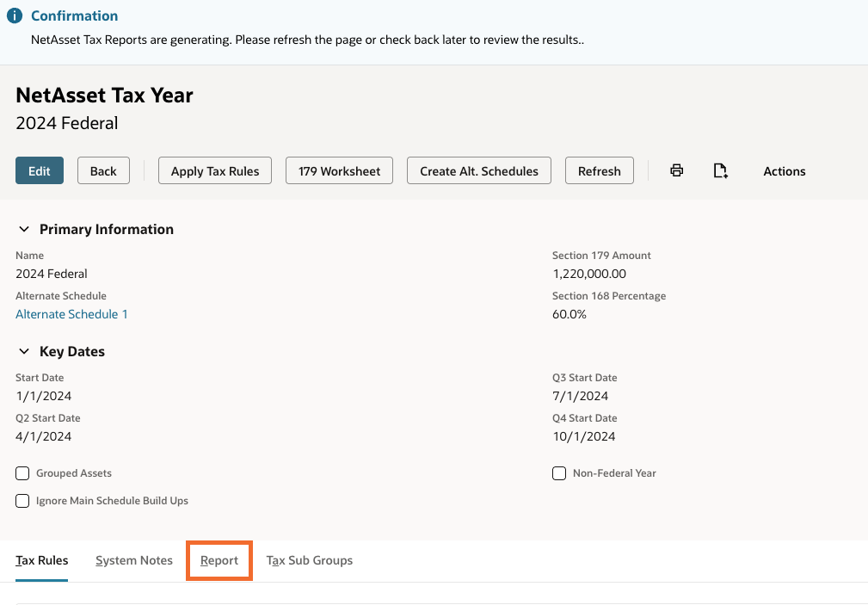The width and height of the screenshot is (868, 605).
Task: Select the Tax Sub Groups tab
Action: tap(310, 560)
